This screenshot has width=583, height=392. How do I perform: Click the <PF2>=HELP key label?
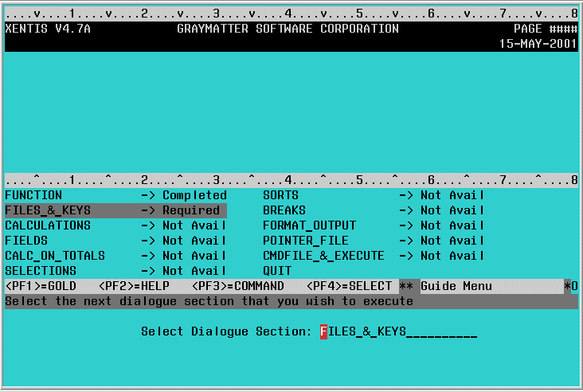pyautogui.click(x=134, y=286)
